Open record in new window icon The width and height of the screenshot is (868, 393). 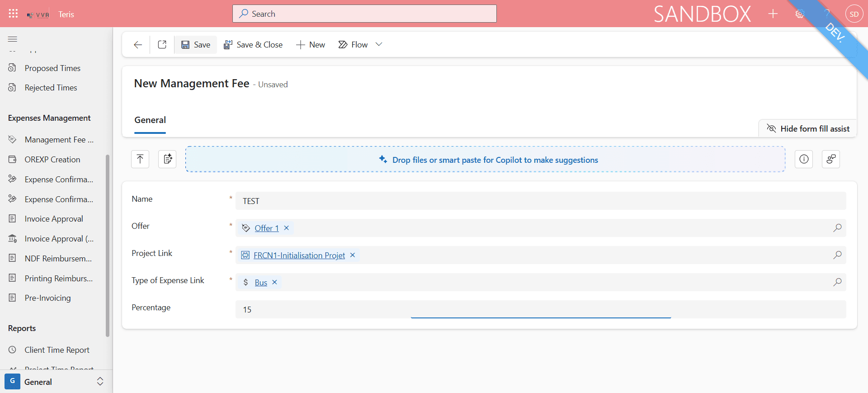click(162, 45)
